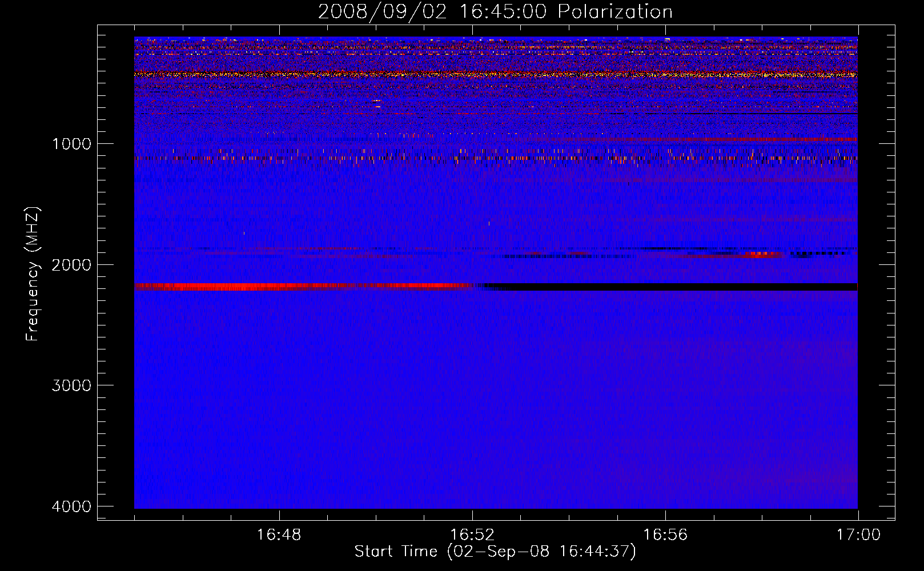The height and width of the screenshot is (571, 924).
Task: Click the 2000 frequency tick label
Action: pos(71,265)
